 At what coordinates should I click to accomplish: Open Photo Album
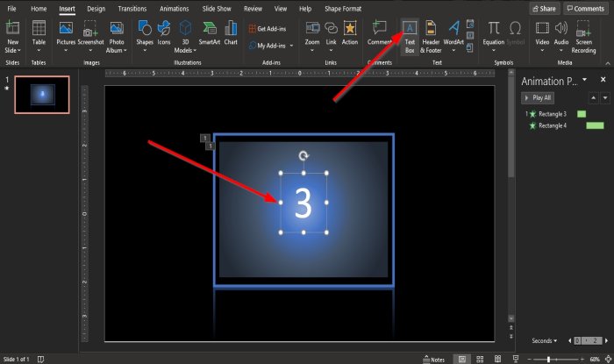117,37
